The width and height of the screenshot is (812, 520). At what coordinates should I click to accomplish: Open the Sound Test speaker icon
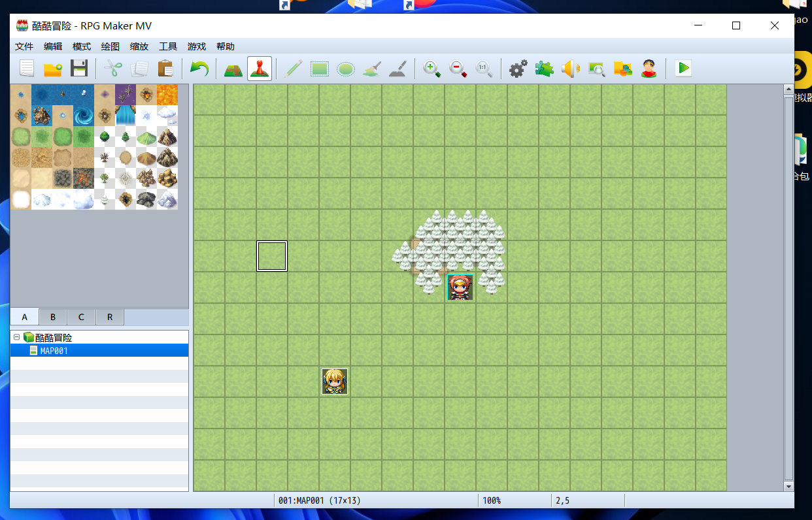coord(570,68)
